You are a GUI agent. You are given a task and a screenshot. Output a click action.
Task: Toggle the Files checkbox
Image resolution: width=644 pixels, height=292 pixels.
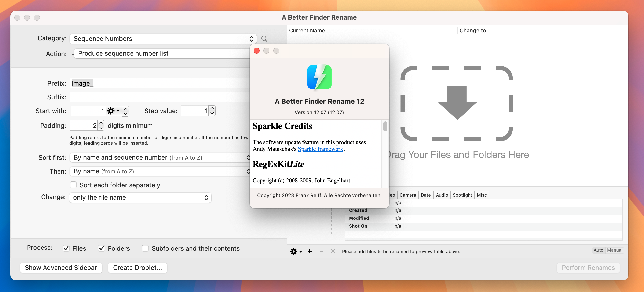66,248
